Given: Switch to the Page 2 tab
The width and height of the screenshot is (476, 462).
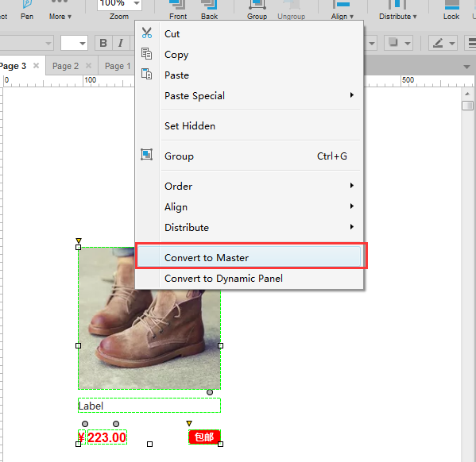Looking at the screenshot, I should (x=66, y=66).
